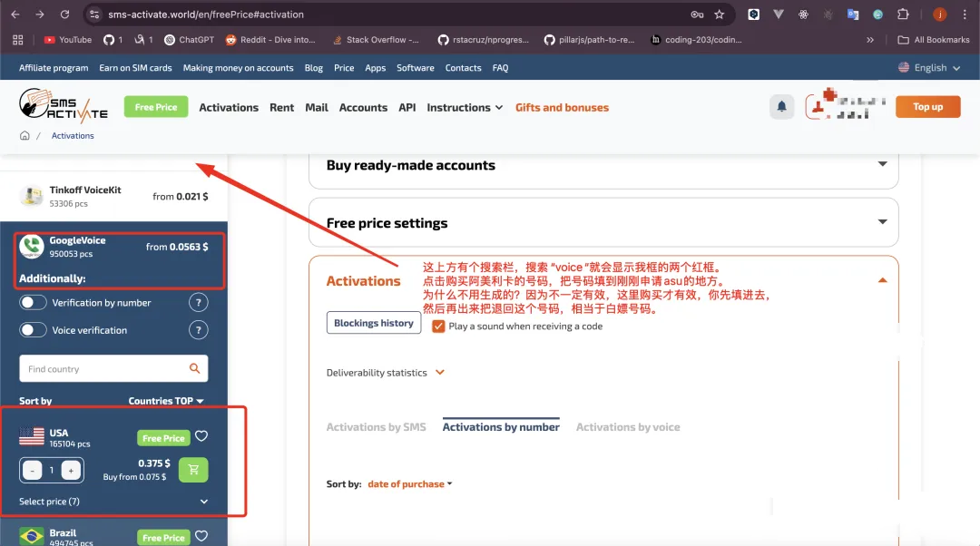
Task: Show help for Verification by number
Action: pyautogui.click(x=198, y=303)
